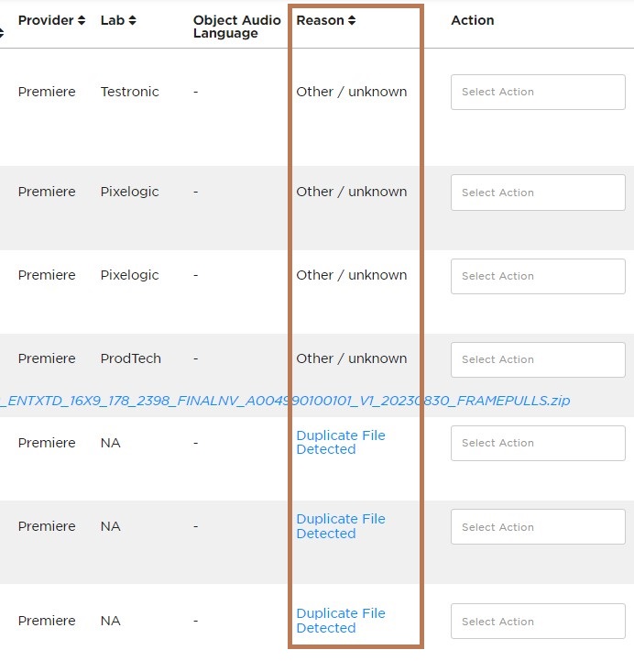634x672 pixels.
Task: Click the Action column header
Action: click(473, 20)
